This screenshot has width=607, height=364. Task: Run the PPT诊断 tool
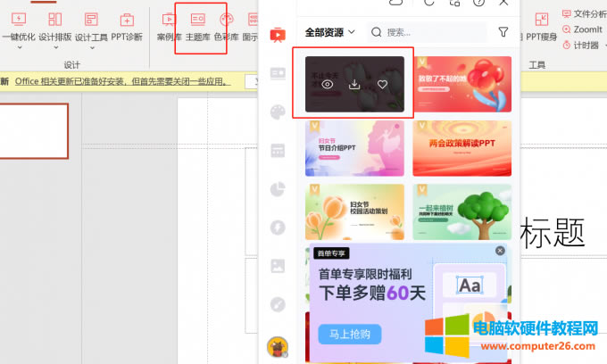[126, 26]
